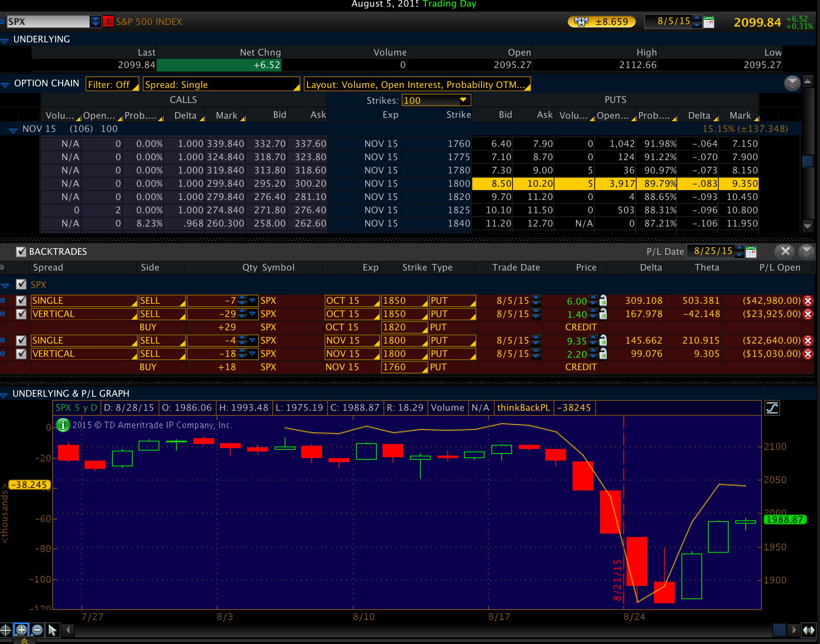Click the chart expand-range icon
The width and height of the screenshot is (820, 644).
[x=808, y=630]
